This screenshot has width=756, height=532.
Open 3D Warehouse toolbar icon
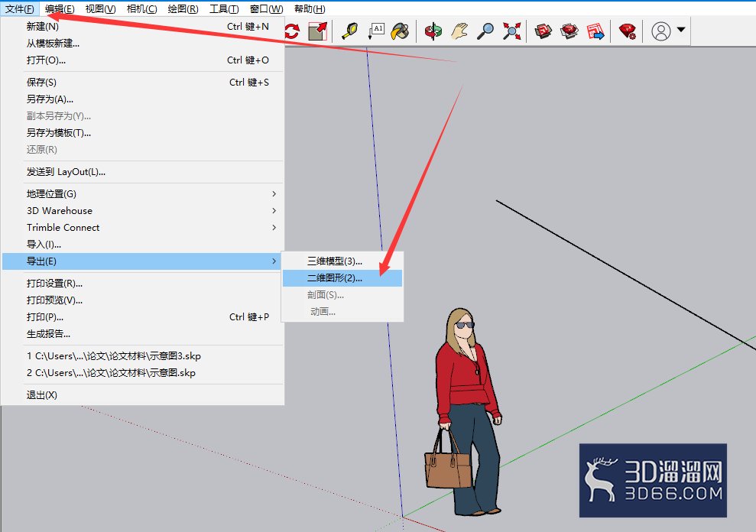click(x=543, y=31)
